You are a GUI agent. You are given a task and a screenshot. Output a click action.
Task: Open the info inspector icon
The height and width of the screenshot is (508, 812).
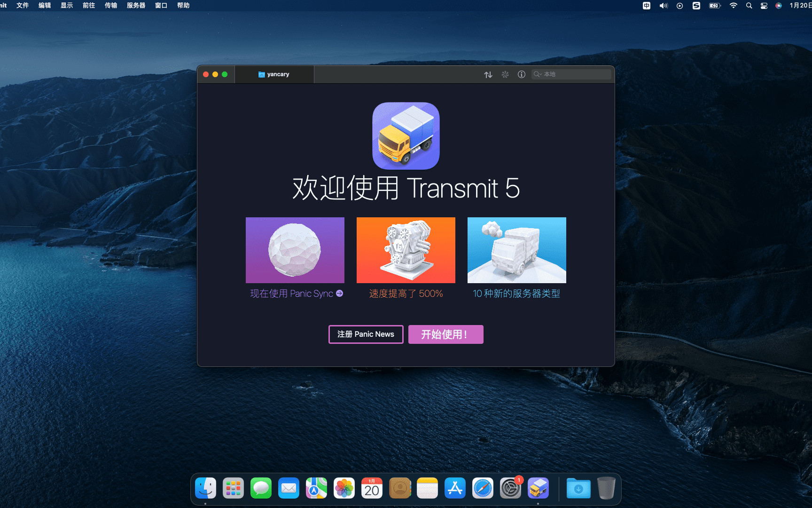click(522, 74)
